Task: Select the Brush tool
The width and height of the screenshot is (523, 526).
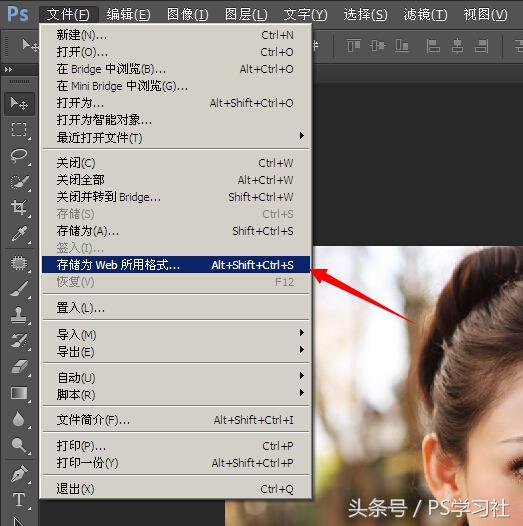Action: (x=19, y=289)
